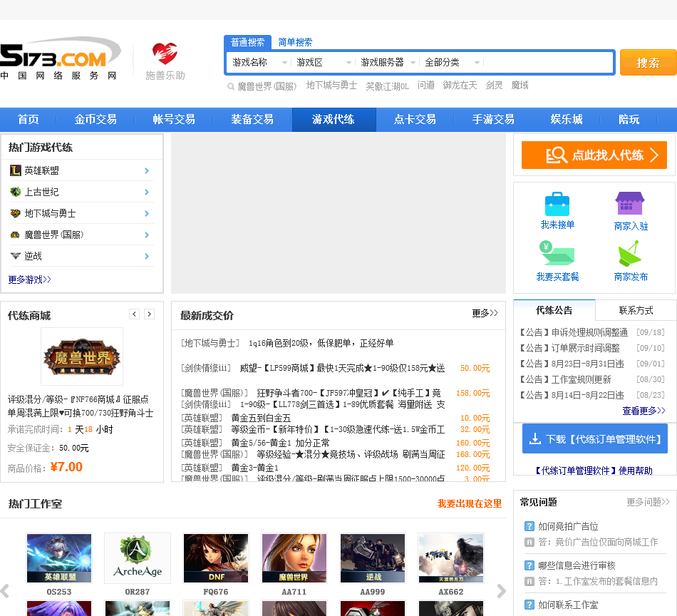This screenshot has height=616, width=677.
Task: Click the 魔兽世界(国服) game icon in list
Action: tap(16, 235)
